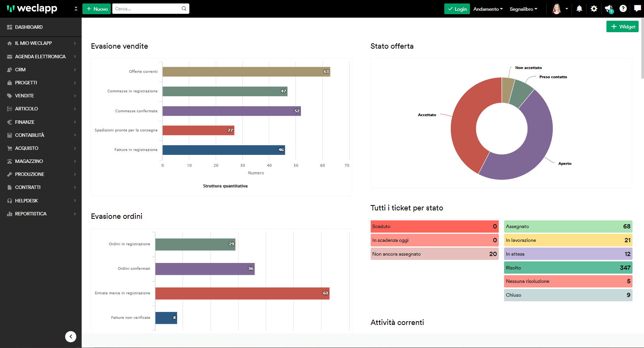Open the Segnalibro dropdown
644x348 pixels.
coord(523,9)
